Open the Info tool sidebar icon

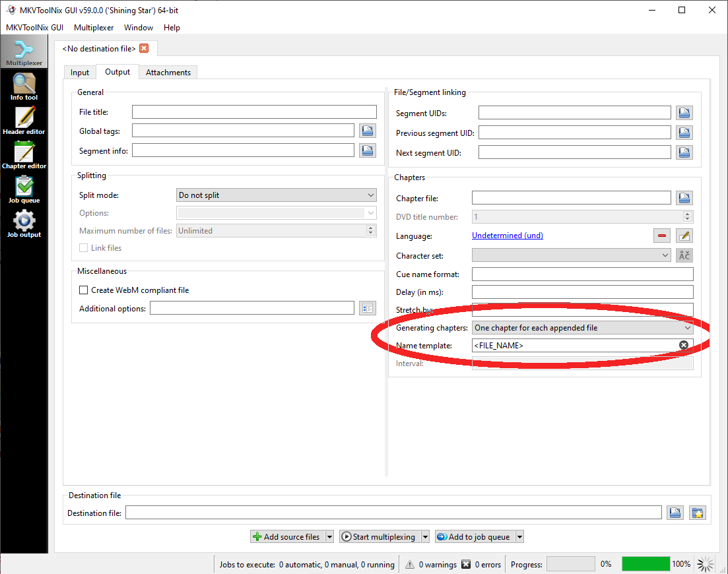point(24,86)
